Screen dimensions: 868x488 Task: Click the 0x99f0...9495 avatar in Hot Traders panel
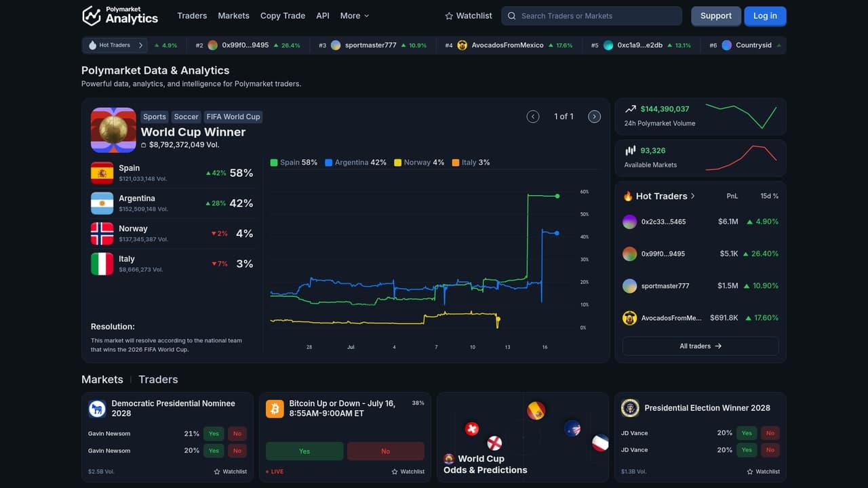(630, 253)
